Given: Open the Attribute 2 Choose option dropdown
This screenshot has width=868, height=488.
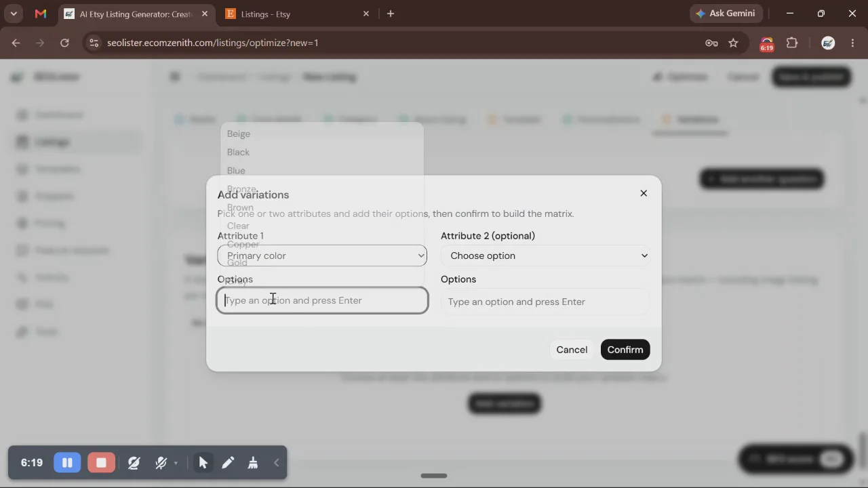Looking at the screenshot, I should pos(546,256).
